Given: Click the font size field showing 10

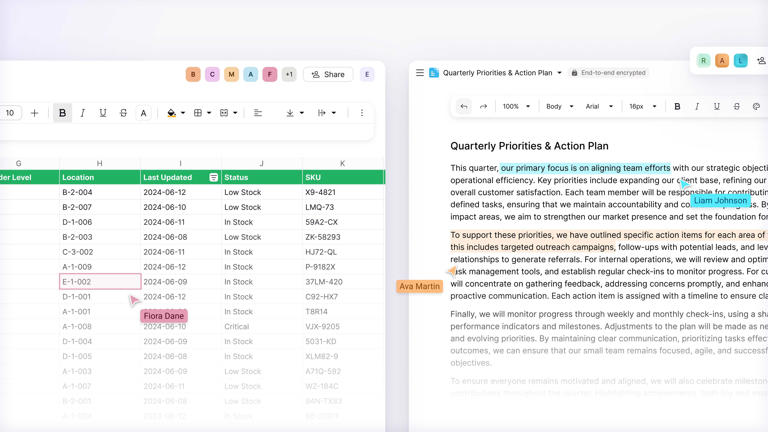Looking at the screenshot, I should pos(10,113).
